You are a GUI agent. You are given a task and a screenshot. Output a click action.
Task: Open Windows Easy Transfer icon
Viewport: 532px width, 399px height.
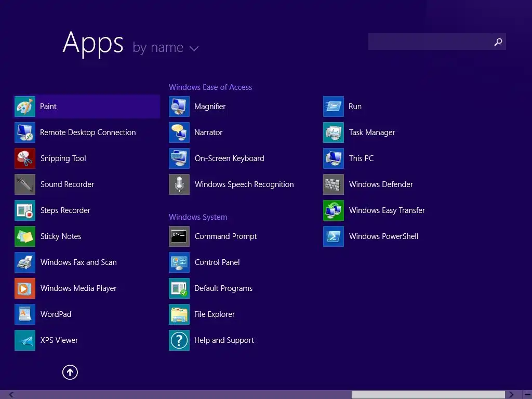click(334, 210)
